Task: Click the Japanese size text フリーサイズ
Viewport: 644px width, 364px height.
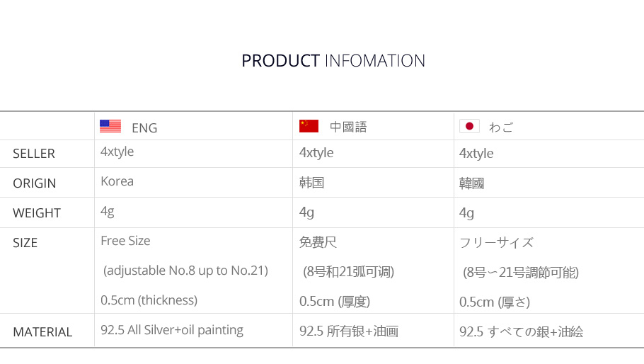Action: 496,243
